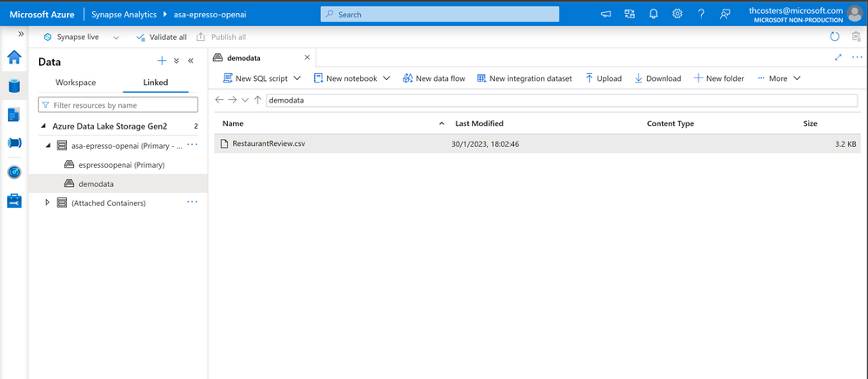Add new resource with the plus icon
Viewport: 868px width, 379px height.
click(162, 61)
